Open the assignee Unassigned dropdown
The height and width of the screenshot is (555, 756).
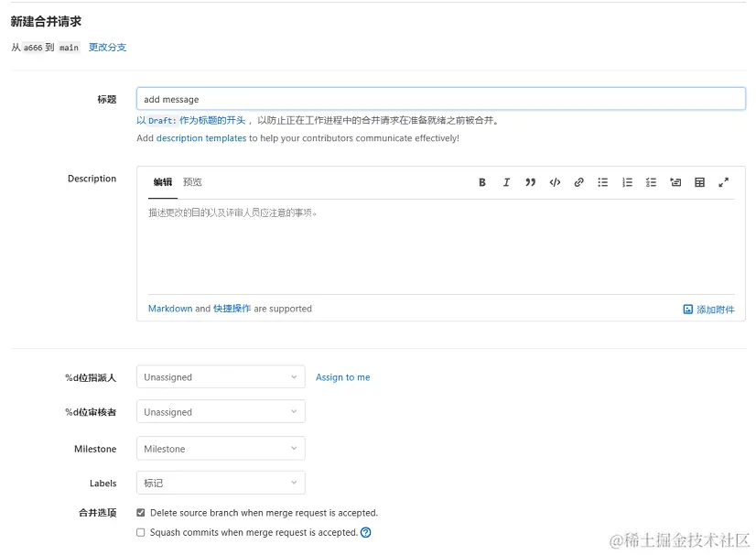point(221,377)
